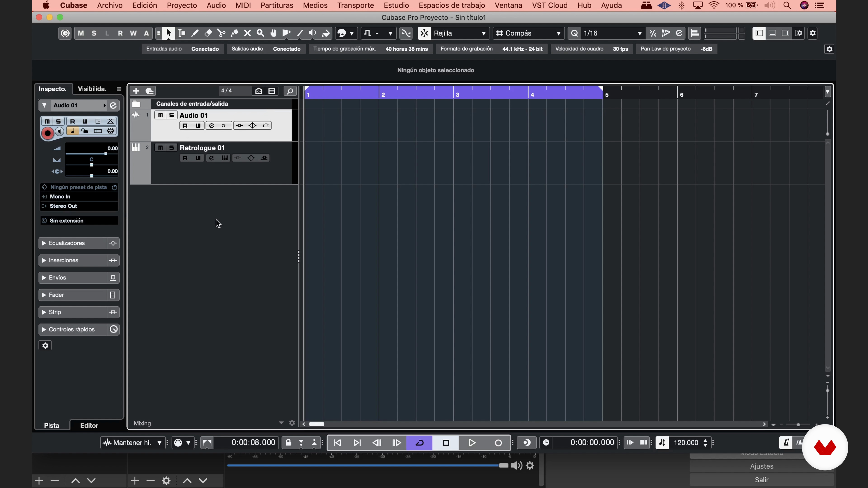This screenshot has height=488, width=868.
Task: Click the find tracks magnifier icon
Action: (290, 91)
